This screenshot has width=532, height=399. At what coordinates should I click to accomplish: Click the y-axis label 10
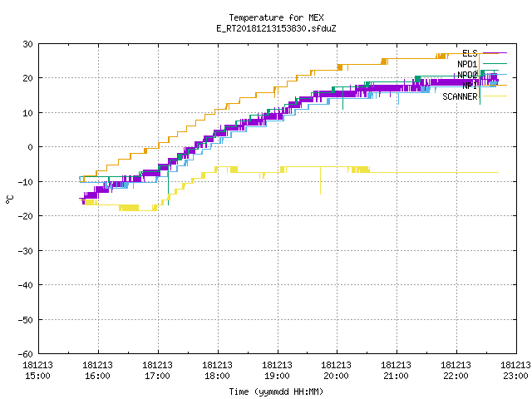pyautogui.click(x=27, y=113)
